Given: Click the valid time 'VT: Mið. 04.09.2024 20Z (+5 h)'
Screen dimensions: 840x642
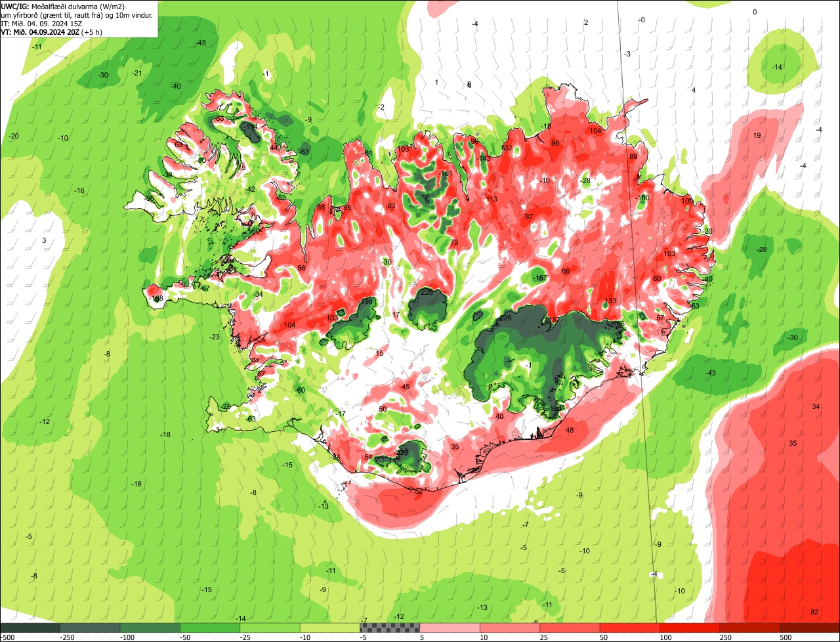Looking at the screenshot, I should pos(52,32).
